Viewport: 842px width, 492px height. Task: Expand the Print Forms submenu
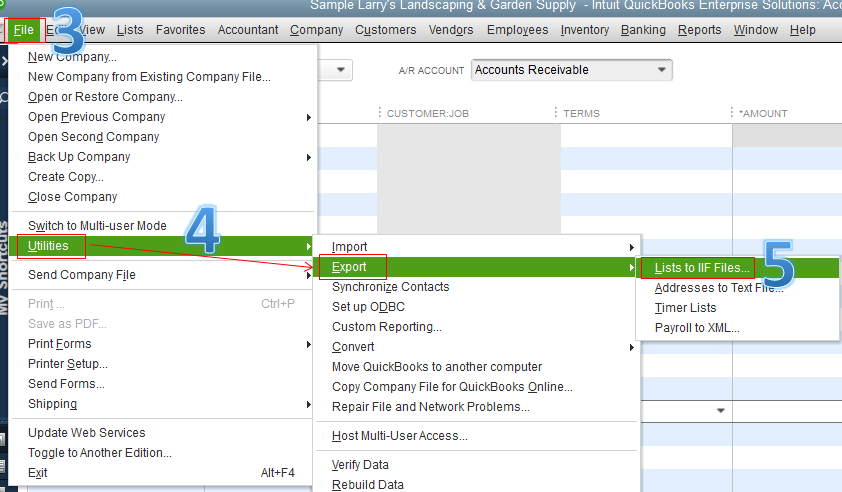tap(163, 344)
